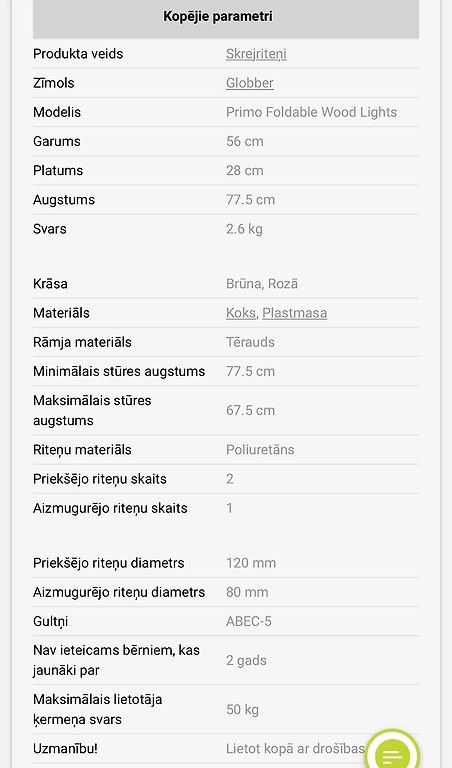Click the Garums 56 cm value

pos(244,142)
